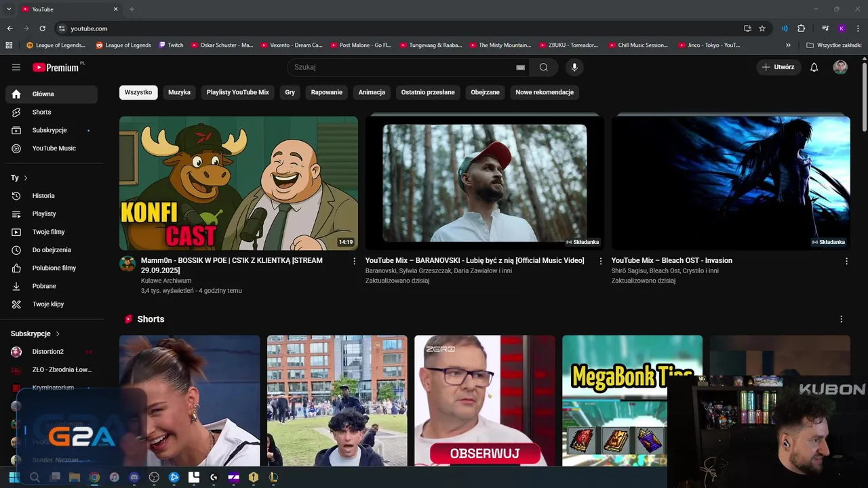Open OBS Studio from the taskbar
The width and height of the screenshot is (868, 488).
154,477
